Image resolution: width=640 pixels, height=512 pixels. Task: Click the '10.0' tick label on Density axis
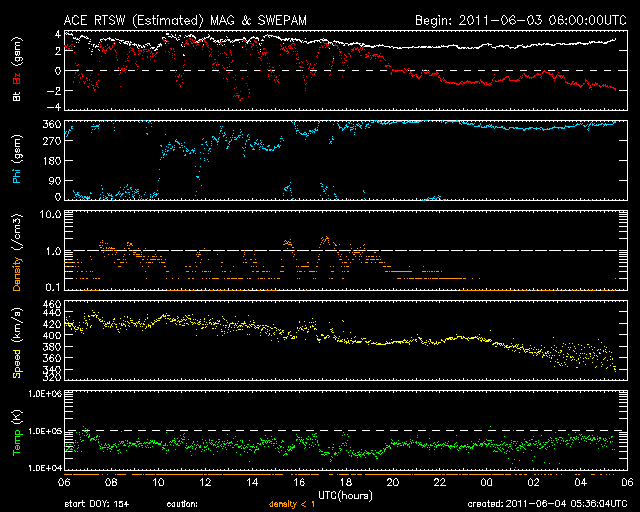[x=51, y=214]
